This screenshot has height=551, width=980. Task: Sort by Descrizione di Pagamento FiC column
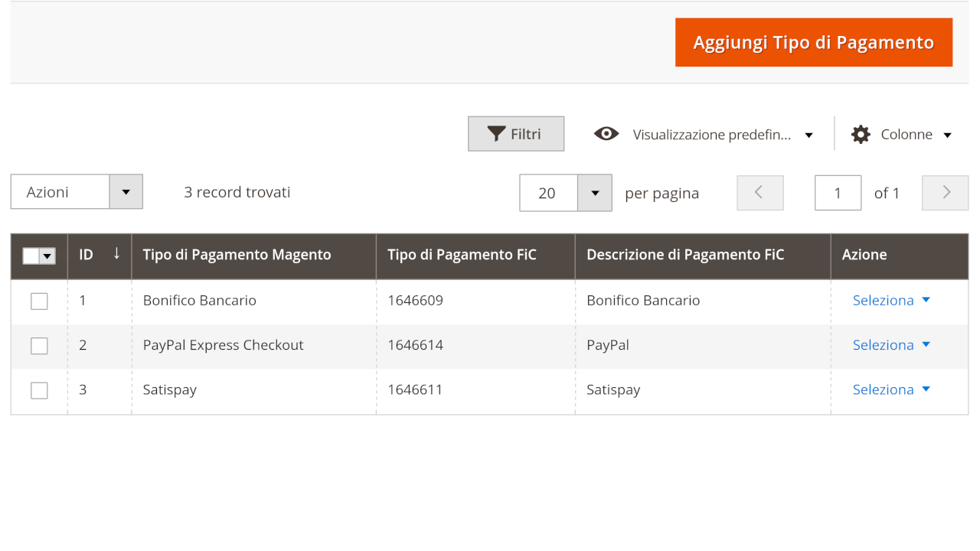tap(685, 255)
